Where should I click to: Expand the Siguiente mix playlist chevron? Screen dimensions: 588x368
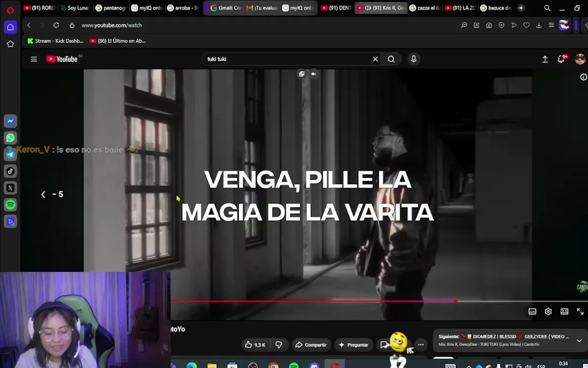[x=579, y=341]
